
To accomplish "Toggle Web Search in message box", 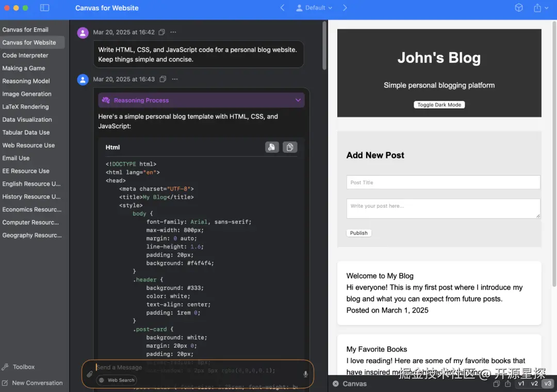I will (x=117, y=380).
